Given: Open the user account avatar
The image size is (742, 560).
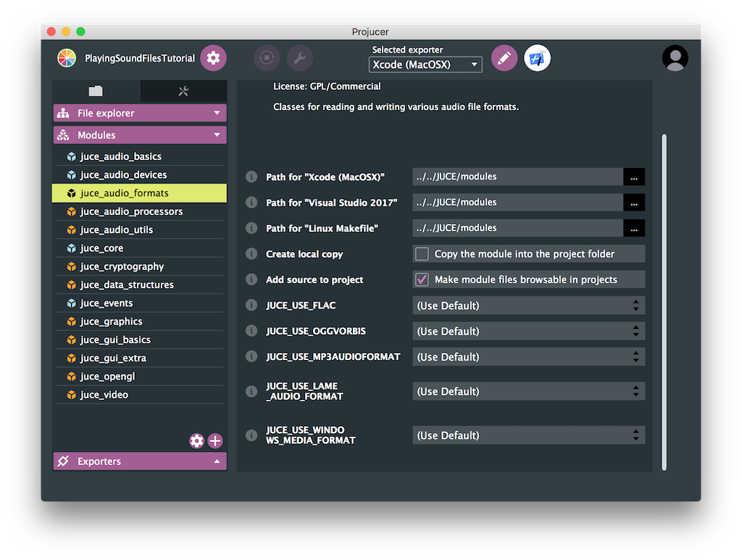Looking at the screenshot, I should pos(675,57).
